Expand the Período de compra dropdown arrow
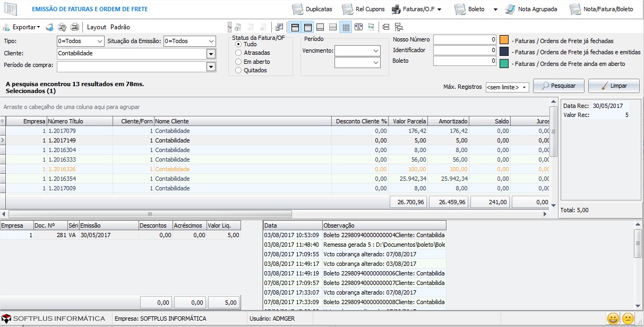The width and height of the screenshot is (644, 327). click(x=211, y=66)
